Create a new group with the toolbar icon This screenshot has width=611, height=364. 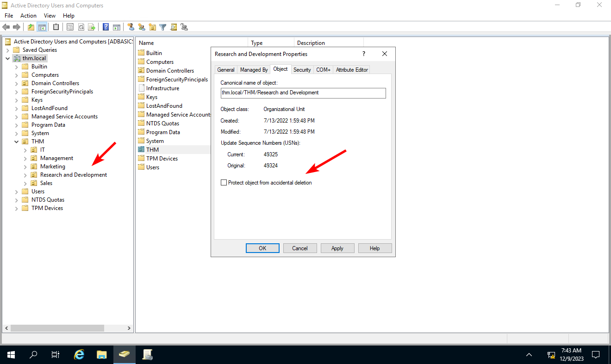tap(142, 27)
